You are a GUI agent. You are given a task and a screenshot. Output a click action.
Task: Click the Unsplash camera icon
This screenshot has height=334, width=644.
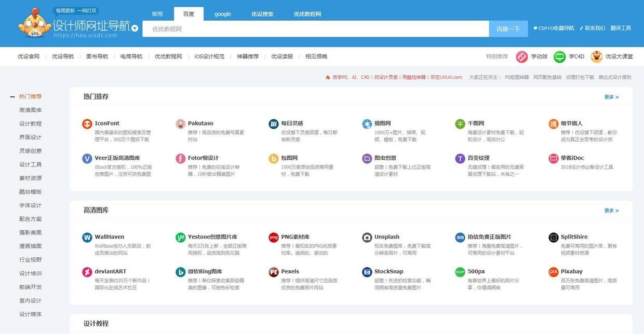(367, 238)
